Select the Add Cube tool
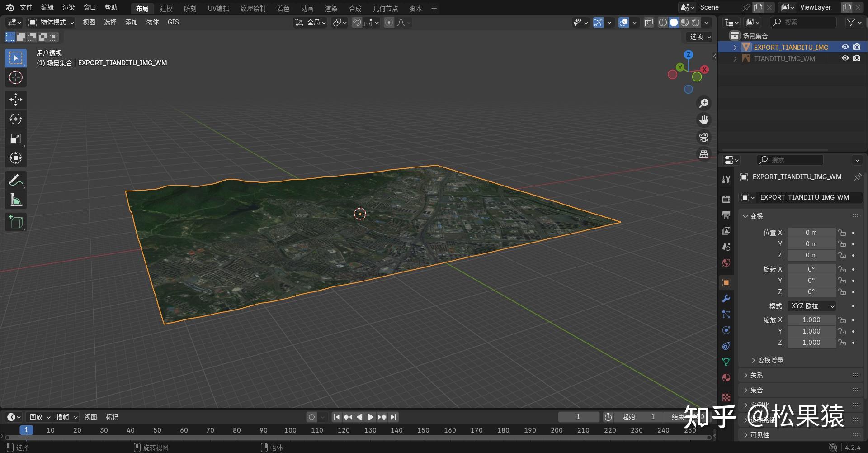 [x=16, y=222]
